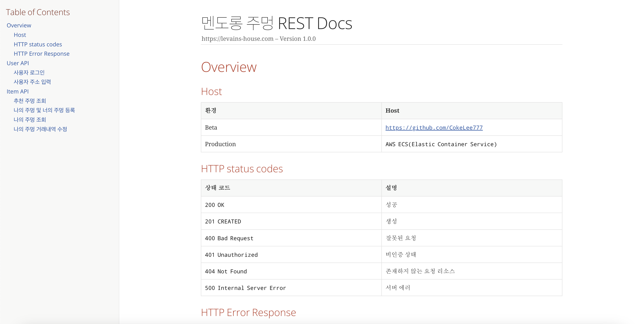This screenshot has width=644, height=324.
Task: Click the HTTP Error Response heading
Action: tap(248, 312)
